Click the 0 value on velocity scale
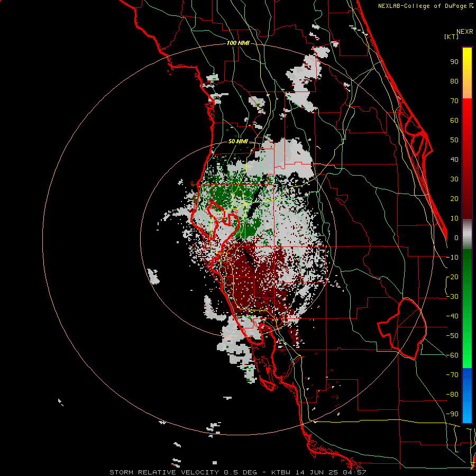The width and height of the screenshot is (476, 476). [x=456, y=238]
